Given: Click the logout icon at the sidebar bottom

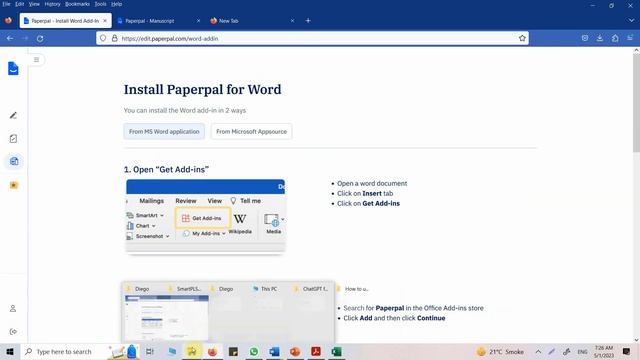Looking at the screenshot, I should pyautogui.click(x=13, y=331).
